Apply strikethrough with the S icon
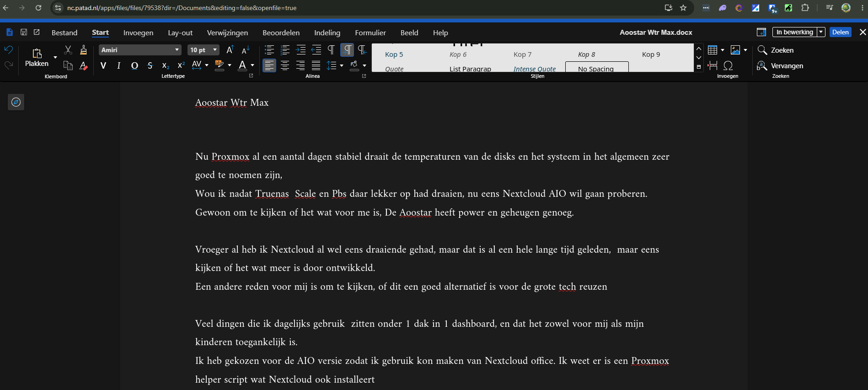868x390 pixels. coord(150,65)
